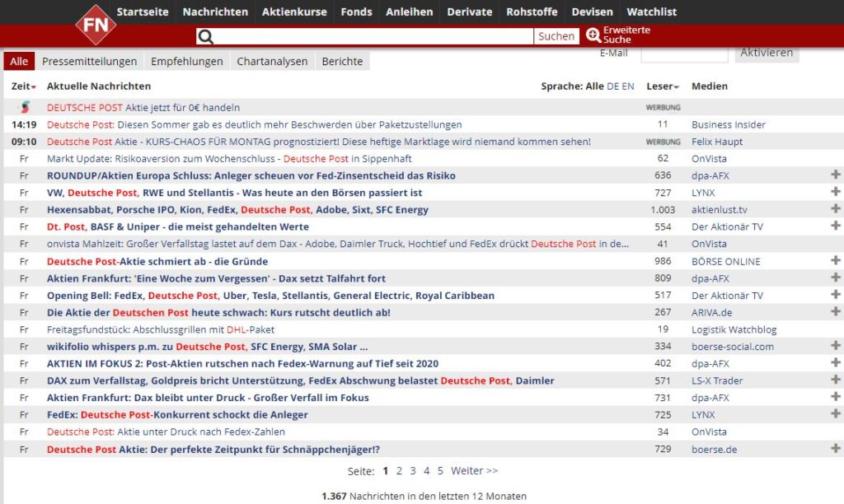Open the Deutsche Post-Aktie schmiert ab article

(x=157, y=261)
